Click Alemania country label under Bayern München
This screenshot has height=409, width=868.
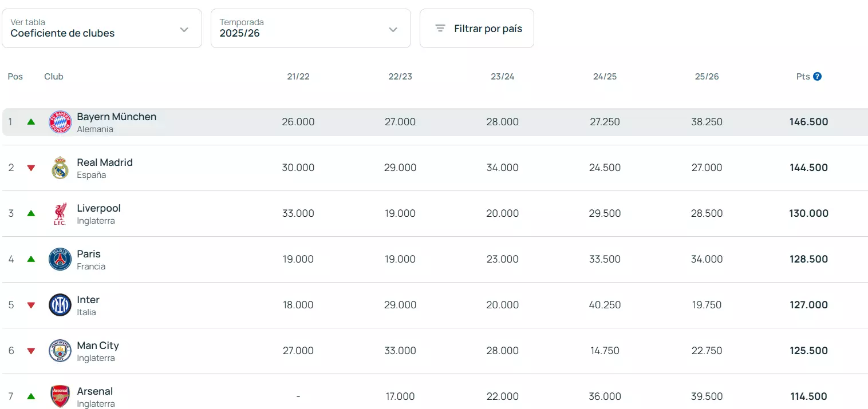[x=95, y=129]
